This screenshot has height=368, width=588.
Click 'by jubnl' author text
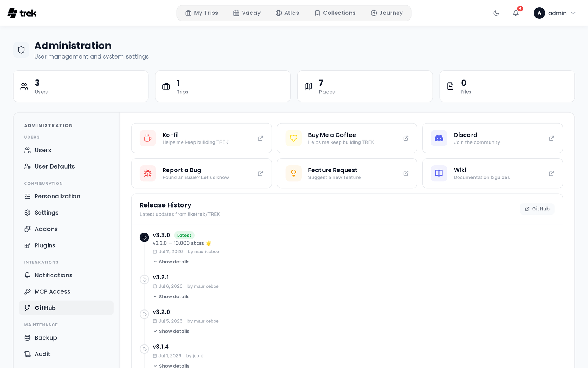coord(194,356)
